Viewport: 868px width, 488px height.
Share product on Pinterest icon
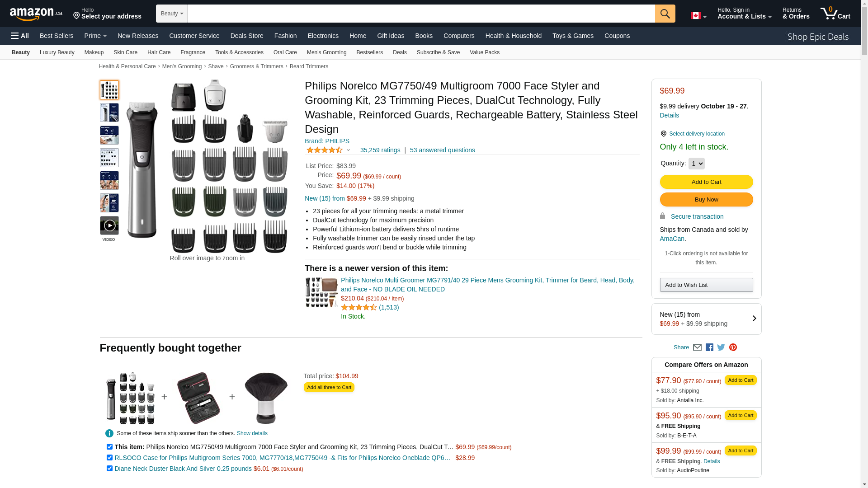tap(733, 347)
